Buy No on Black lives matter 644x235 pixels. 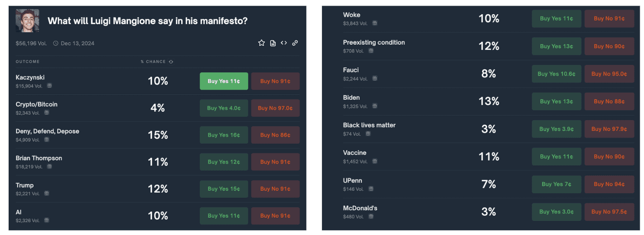coord(609,129)
